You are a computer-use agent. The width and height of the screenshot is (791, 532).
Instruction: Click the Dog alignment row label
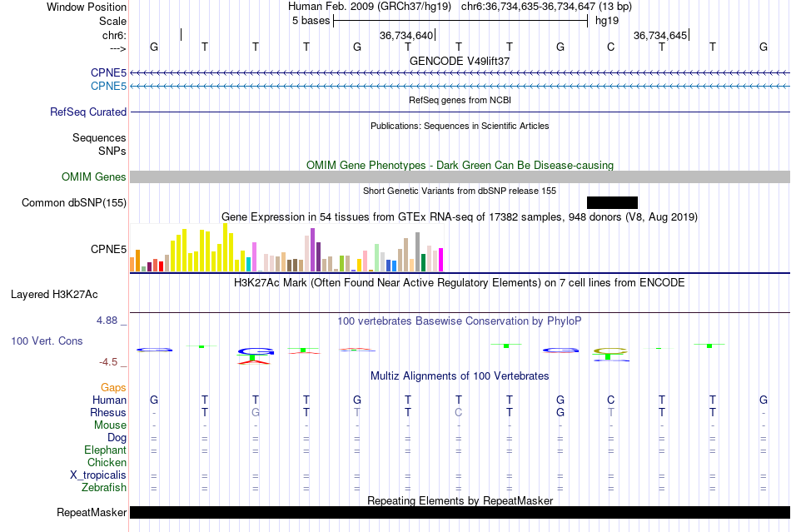click(x=117, y=438)
